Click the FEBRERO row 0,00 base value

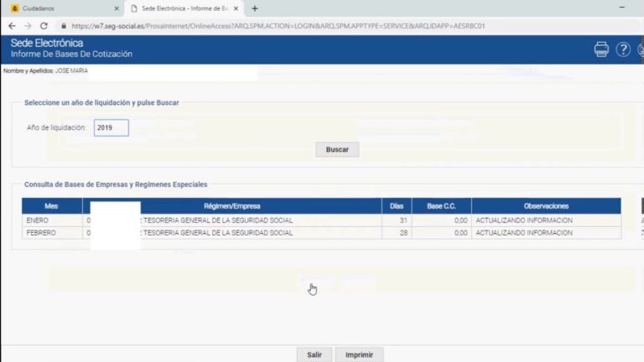click(x=461, y=233)
